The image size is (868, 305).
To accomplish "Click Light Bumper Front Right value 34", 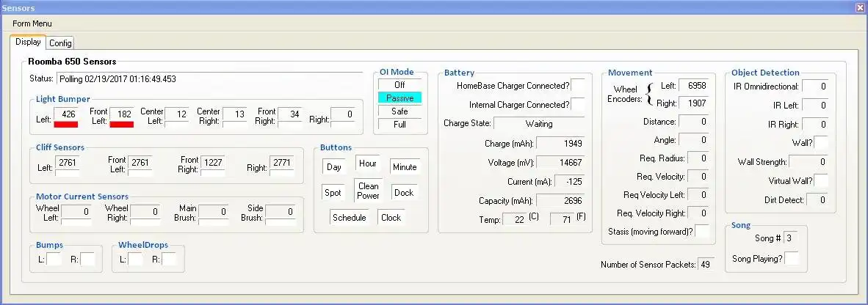I will [x=289, y=114].
